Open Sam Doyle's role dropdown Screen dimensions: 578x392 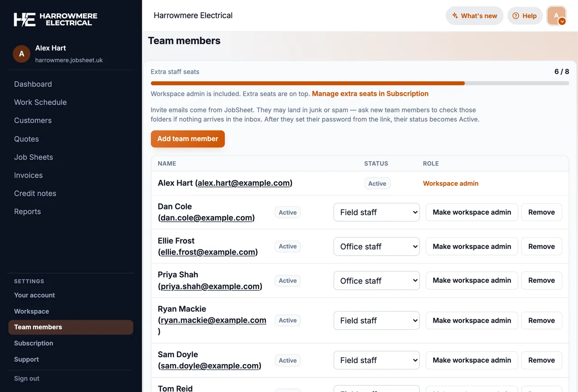point(377,360)
